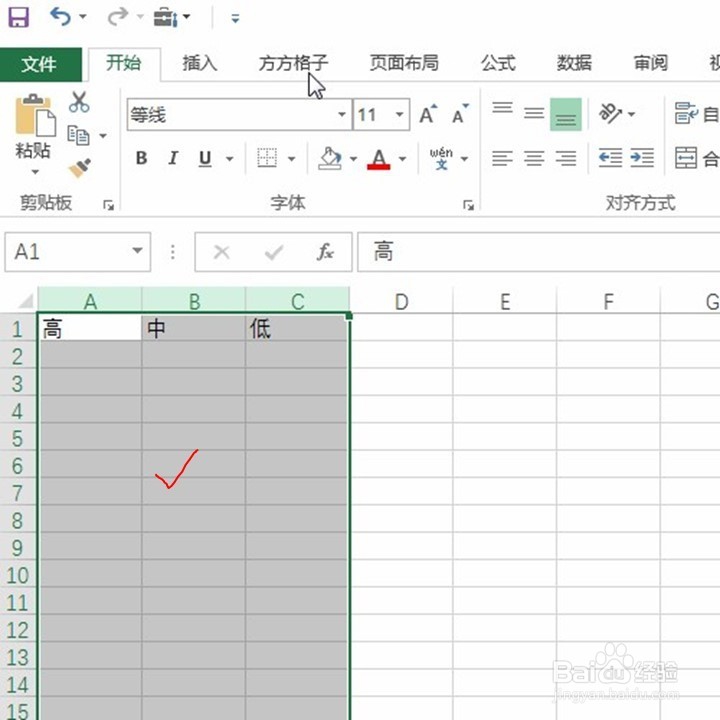
Task: Click the Name Box showing A1
Action: click(x=78, y=252)
